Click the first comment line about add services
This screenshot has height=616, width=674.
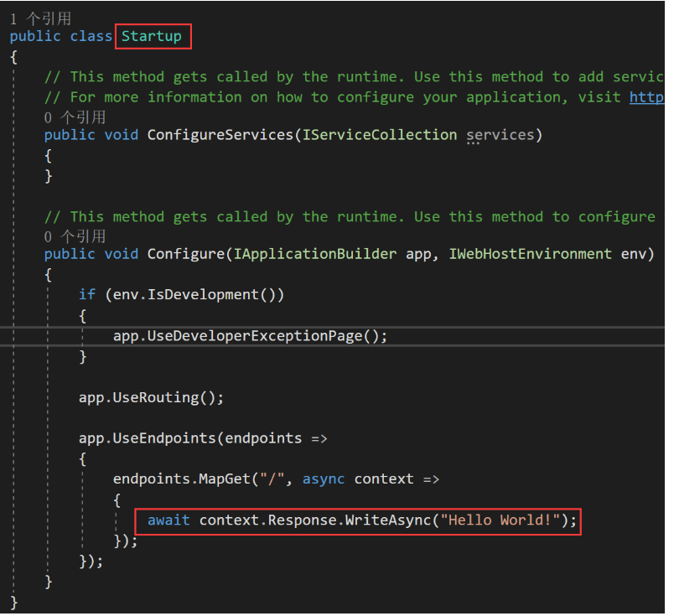(x=355, y=77)
